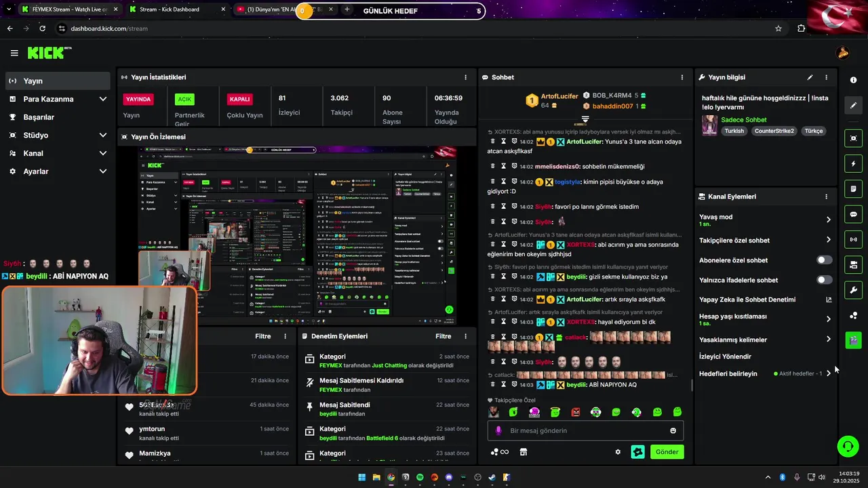Open the Takipçilere özel sohbet options arrow

pos(828,240)
